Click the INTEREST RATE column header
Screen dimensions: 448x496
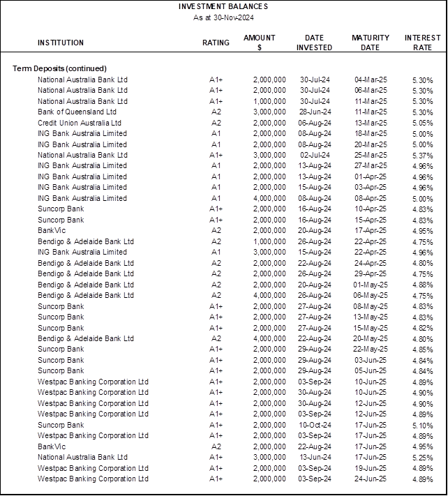coord(423,43)
